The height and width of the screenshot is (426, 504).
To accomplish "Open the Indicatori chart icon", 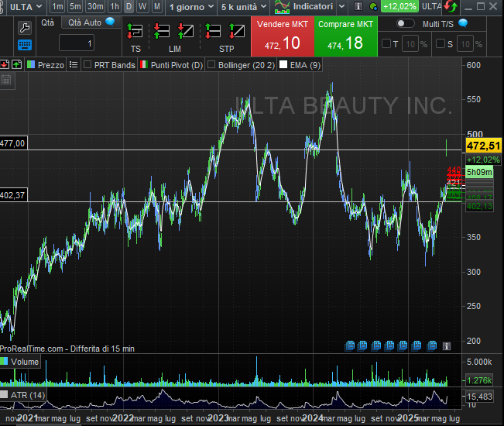I will pos(283,7).
